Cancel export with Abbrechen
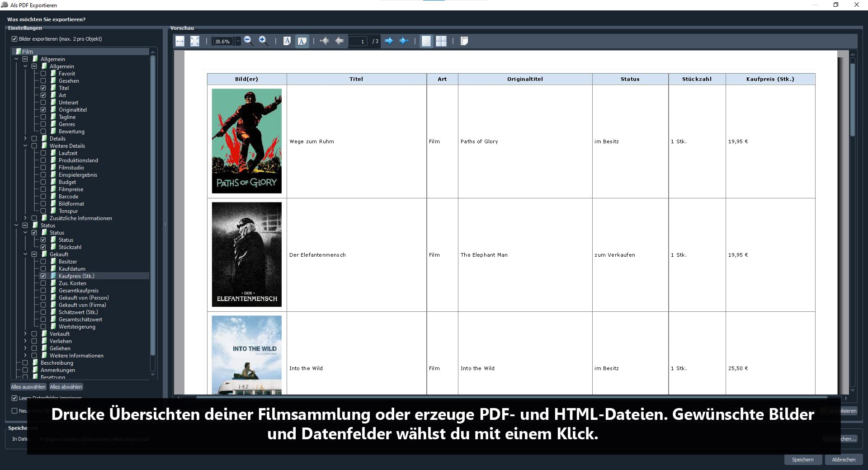The image size is (868, 470). [x=844, y=460]
